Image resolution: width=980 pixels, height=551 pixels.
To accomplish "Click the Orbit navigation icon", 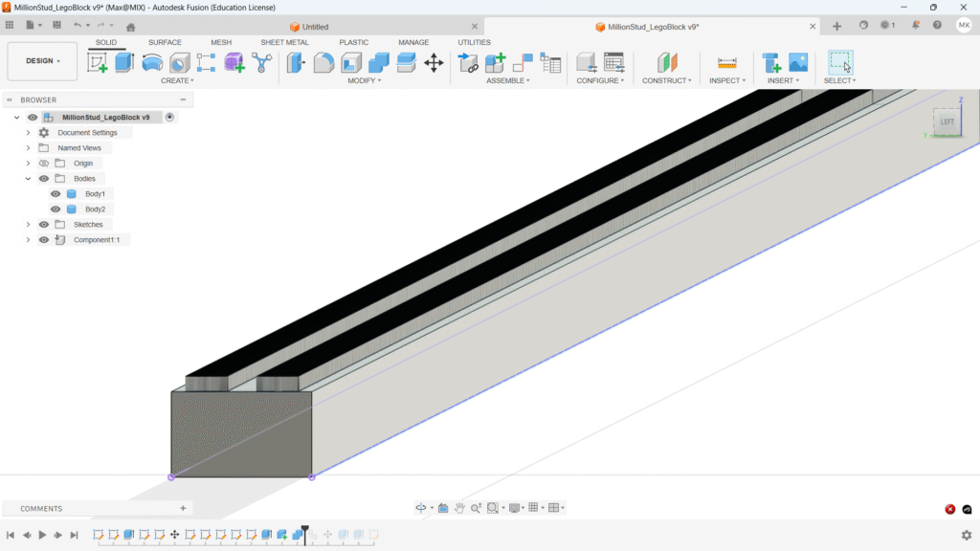I will point(421,508).
